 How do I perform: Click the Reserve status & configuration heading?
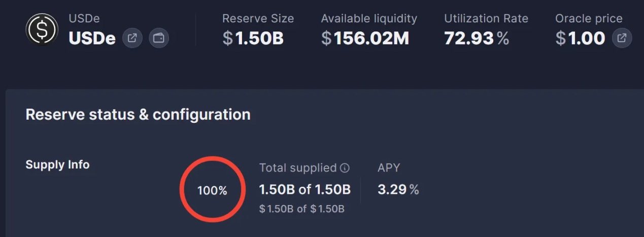coord(138,114)
